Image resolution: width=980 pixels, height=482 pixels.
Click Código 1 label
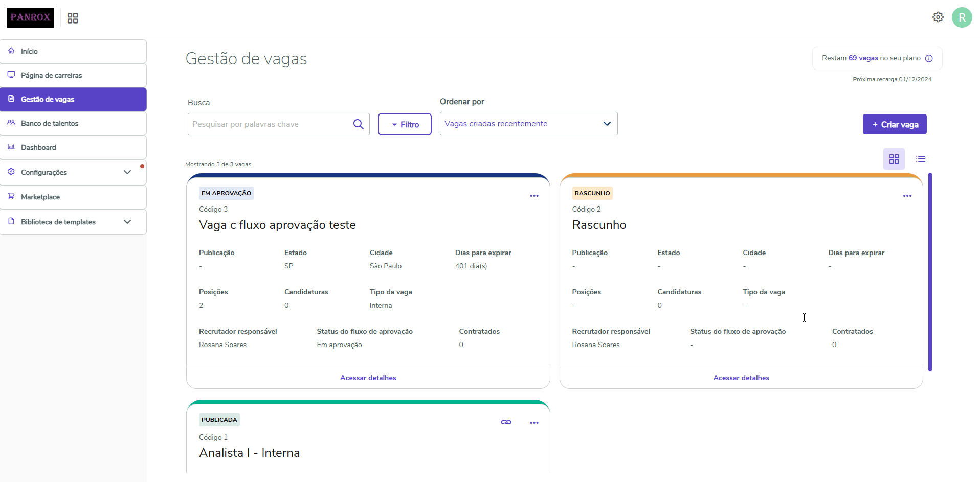point(213,437)
